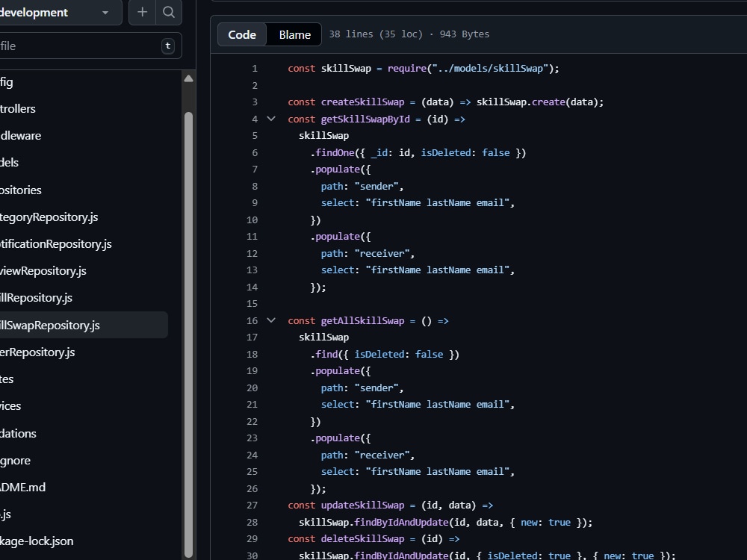
Task: Open skillRepository.js file
Action: (36, 298)
